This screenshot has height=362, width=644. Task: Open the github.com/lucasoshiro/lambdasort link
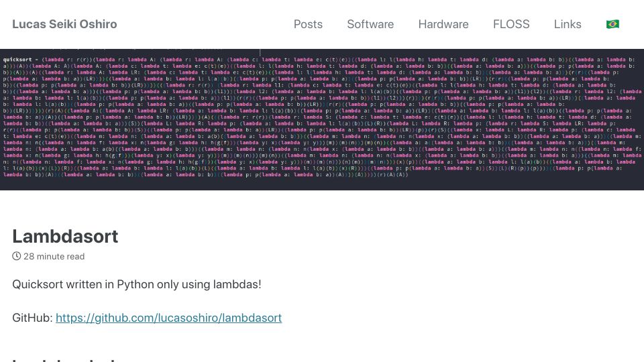[169, 318]
